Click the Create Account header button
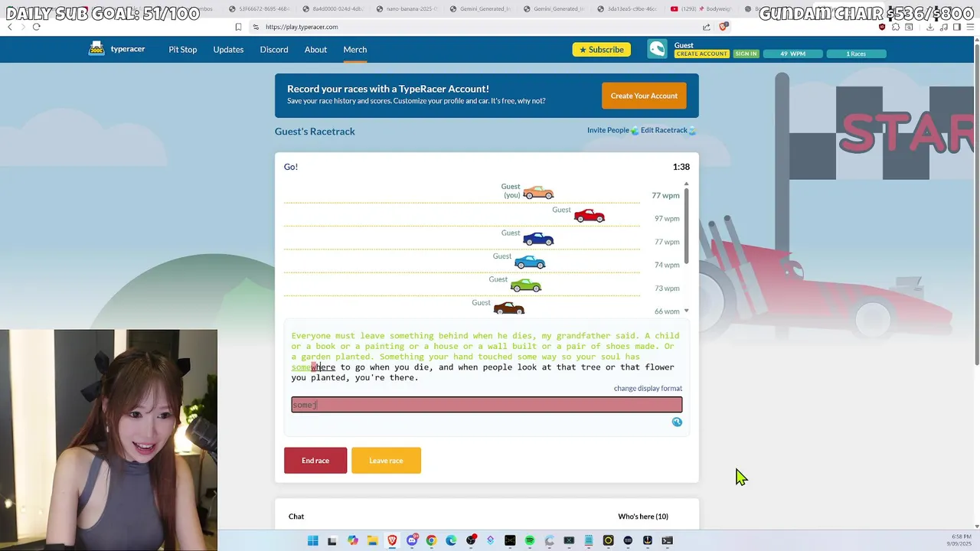 coord(701,54)
